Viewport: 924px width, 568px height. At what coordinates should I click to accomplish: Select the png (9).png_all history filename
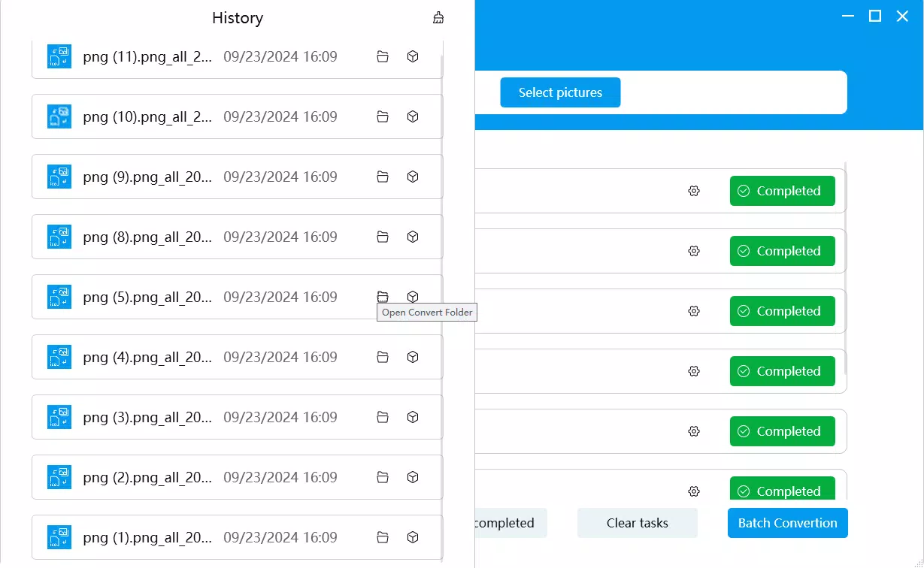pyautogui.click(x=147, y=177)
